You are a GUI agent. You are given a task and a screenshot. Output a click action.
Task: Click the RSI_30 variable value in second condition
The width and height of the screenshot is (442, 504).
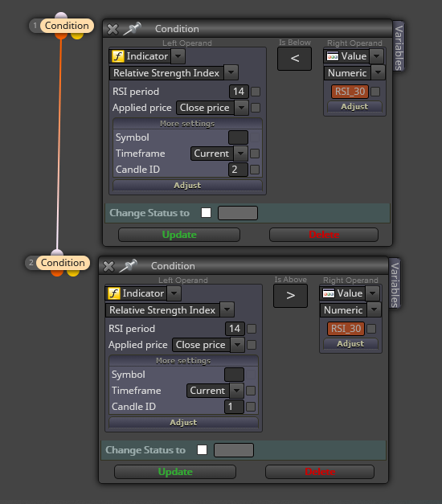[346, 329]
